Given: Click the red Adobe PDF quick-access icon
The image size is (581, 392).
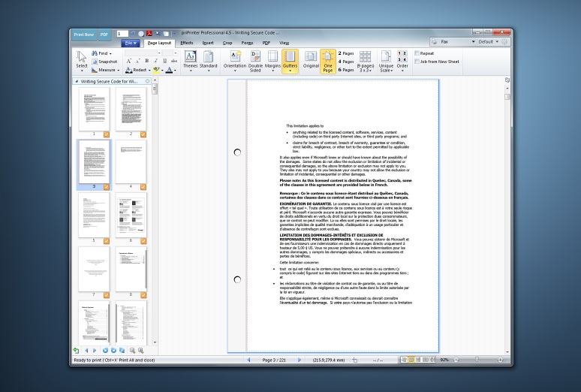Looking at the screenshot, I should pos(149,34).
